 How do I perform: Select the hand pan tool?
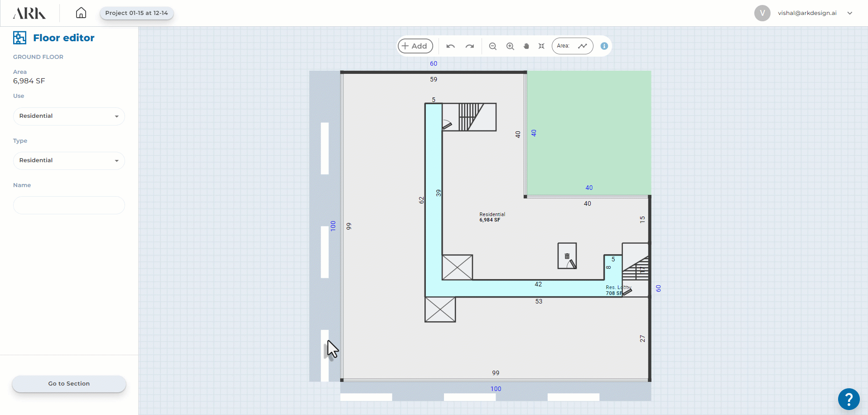pyautogui.click(x=526, y=46)
